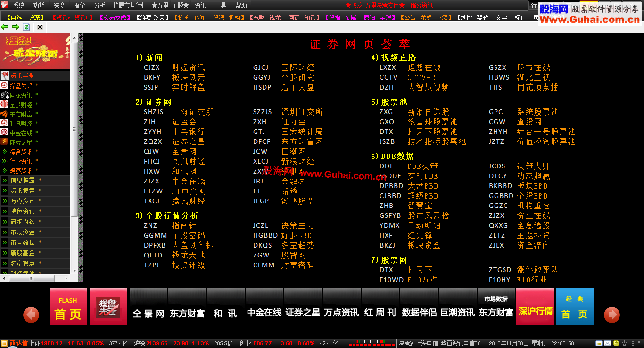The width and height of the screenshot is (644, 348).
Task: Open the 财经资讯 link
Action: [188, 67]
